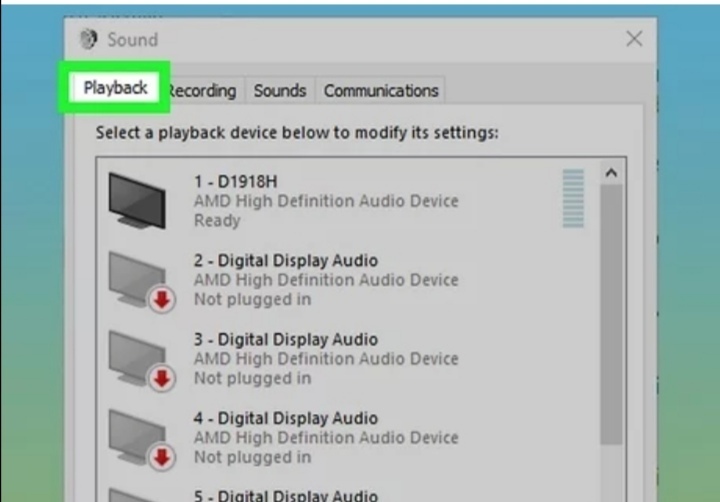Click Not plugged in status of device 2
The width and height of the screenshot is (720, 502).
click(253, 299)
